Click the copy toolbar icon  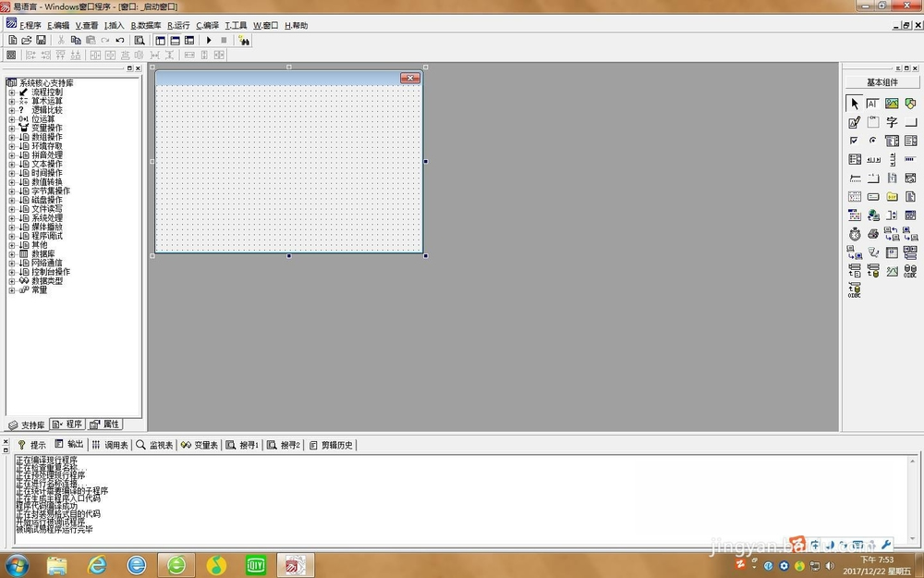(76, 40)
